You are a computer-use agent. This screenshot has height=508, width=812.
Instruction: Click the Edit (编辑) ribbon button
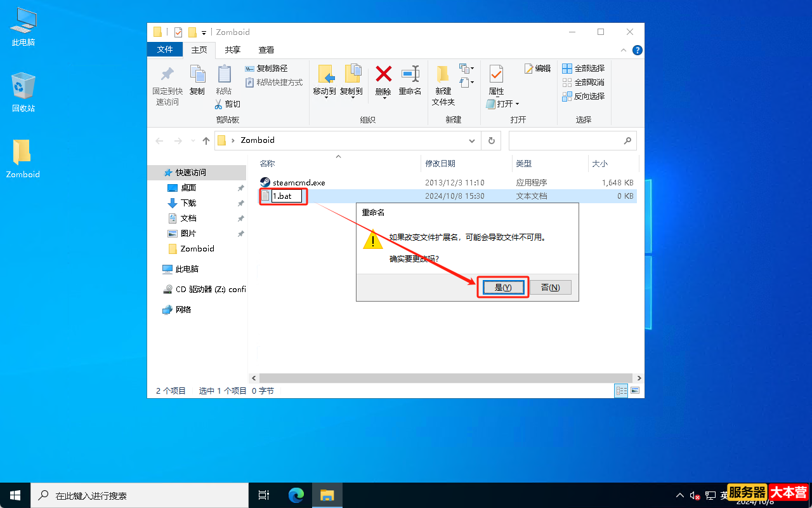[537, 68]
